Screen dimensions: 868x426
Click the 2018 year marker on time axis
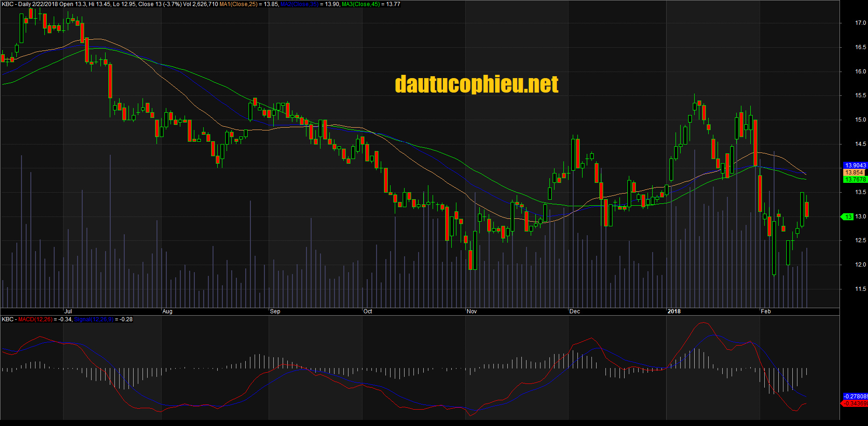coord(674,311)
